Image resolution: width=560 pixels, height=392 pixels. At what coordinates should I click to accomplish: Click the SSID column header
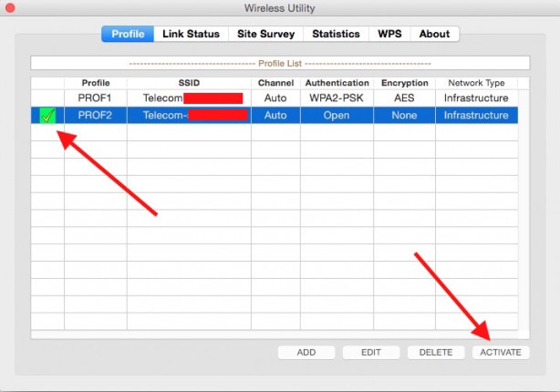pyautogui.click(x=189, y=83)
